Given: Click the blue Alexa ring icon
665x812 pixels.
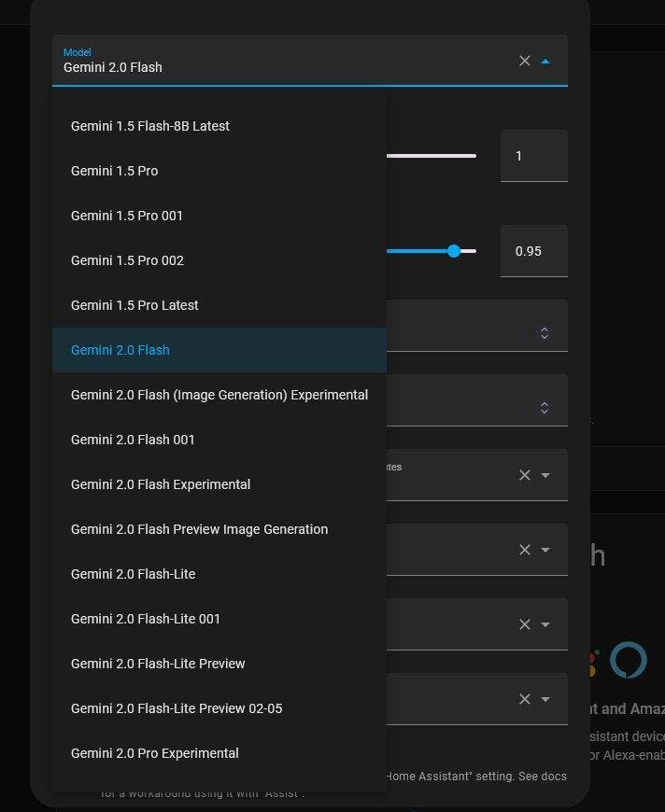Looking at the screenshot, I should 628,660.
